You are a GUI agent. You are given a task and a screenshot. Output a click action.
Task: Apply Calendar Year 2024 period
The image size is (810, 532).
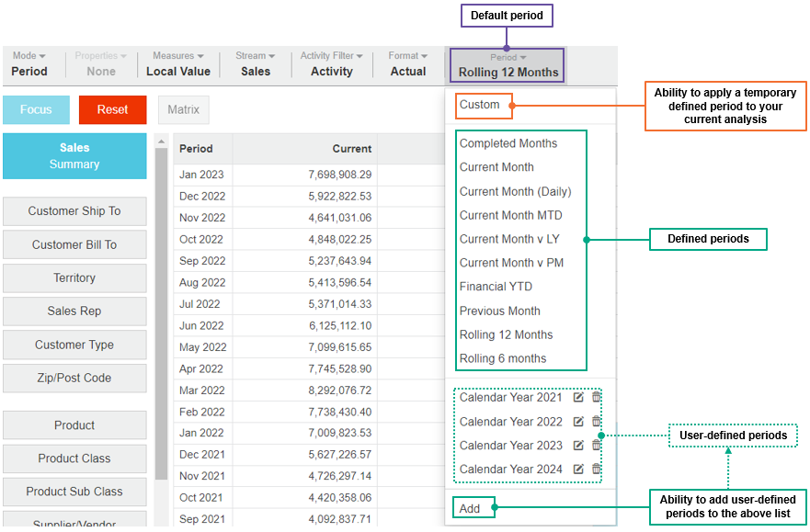[x=510, y=469]
